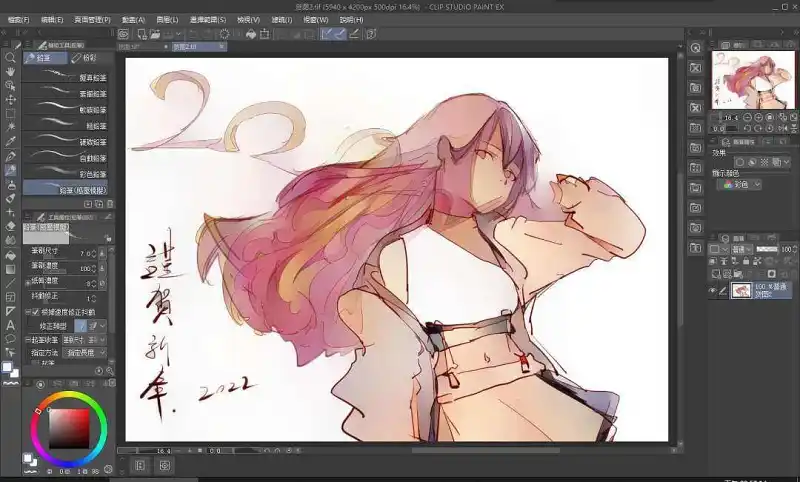800x482 pixels.
Task: Open the expression color 彩色 dropdown
Action: click(739, 185)
